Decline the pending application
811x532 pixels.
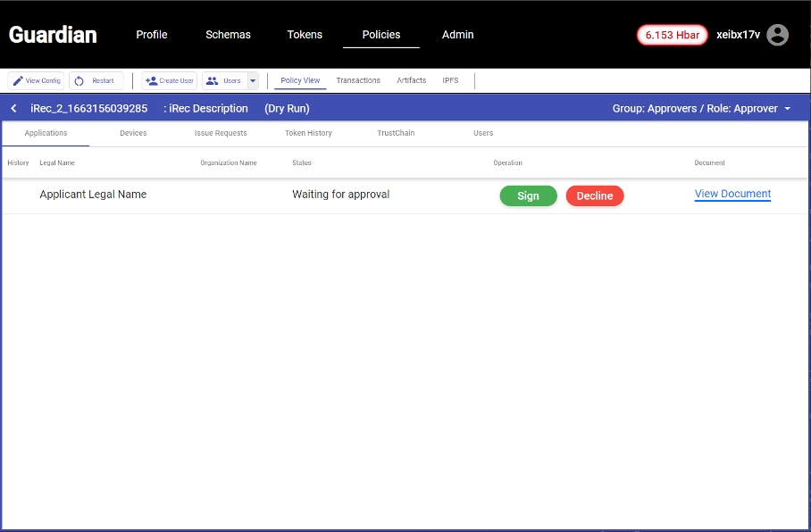[x=595, y=195]
